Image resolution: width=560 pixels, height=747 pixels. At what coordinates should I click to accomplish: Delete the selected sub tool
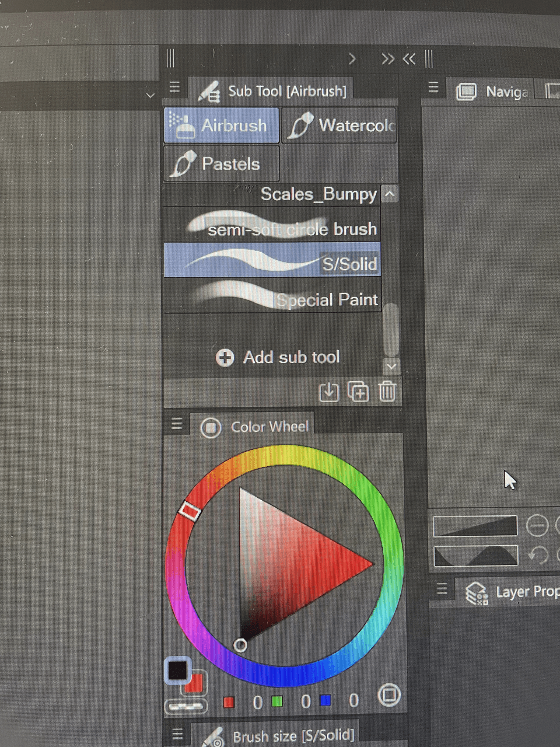pos(387,392)
